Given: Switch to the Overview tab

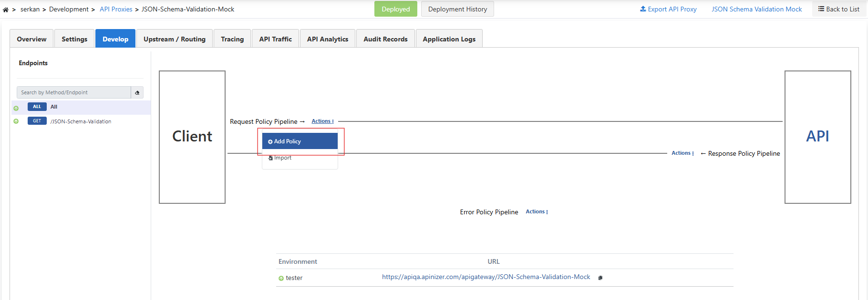Looking at the screenshot, I should (31, 39).
